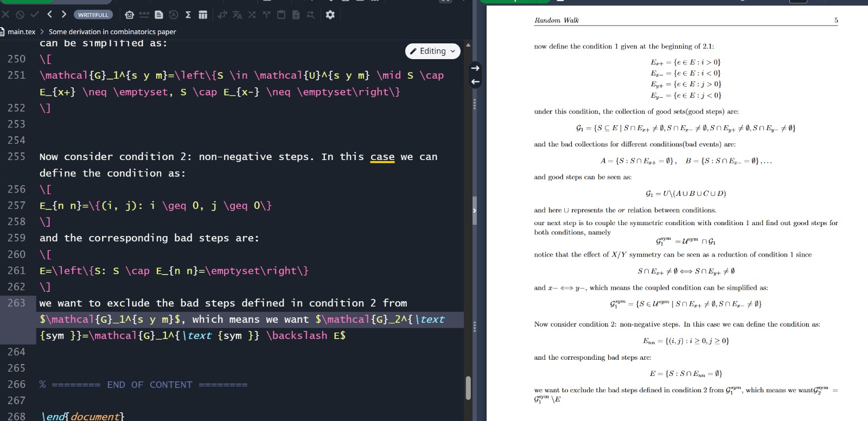Open Writefull settings gear
Screen dimensions: 868x421
coord(330,15)
